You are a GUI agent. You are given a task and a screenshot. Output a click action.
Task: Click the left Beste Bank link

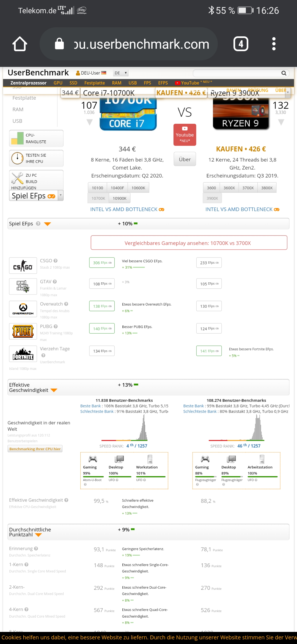tap(90, 406)
